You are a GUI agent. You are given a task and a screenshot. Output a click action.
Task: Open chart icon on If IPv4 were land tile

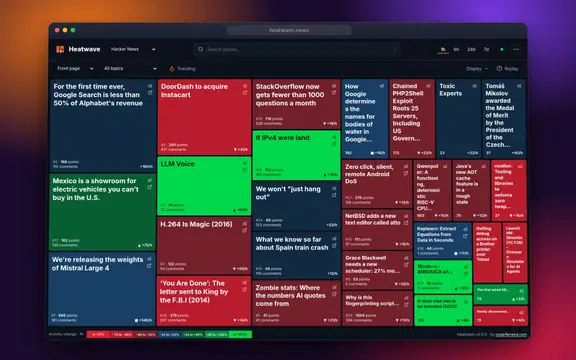[334, 137]
